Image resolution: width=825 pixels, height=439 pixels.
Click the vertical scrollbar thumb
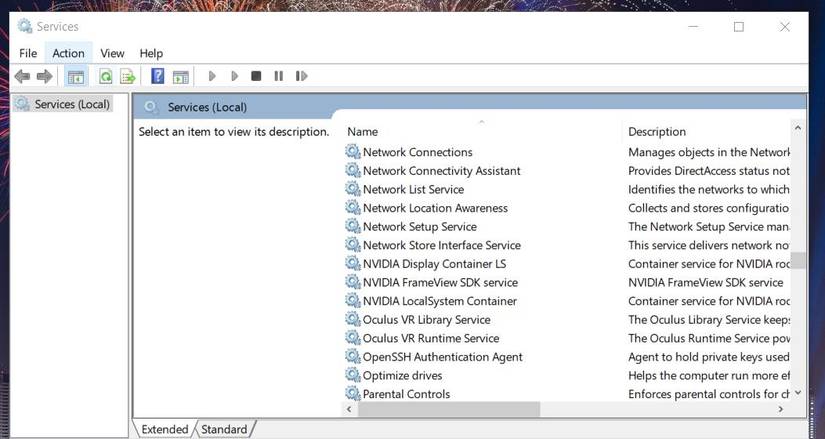[x=798, y=260]
